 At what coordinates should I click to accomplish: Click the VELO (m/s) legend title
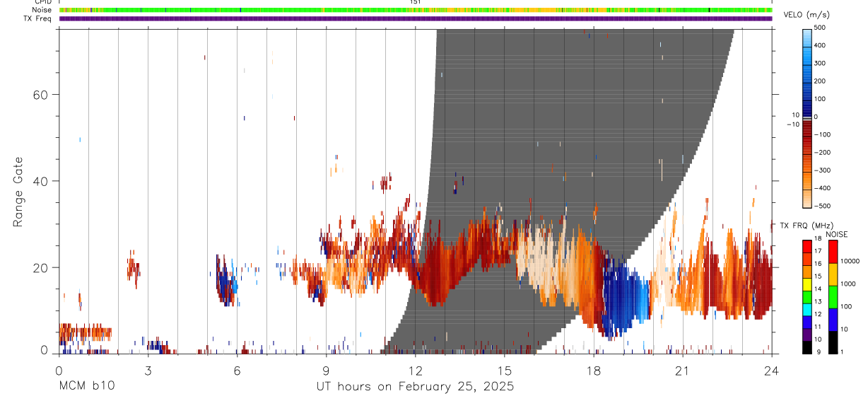807,15
